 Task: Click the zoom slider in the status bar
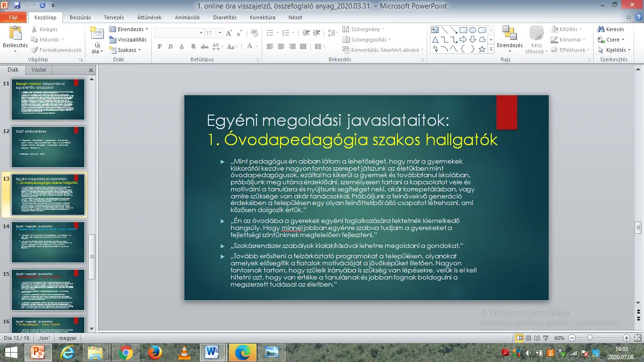click(590, 338)
